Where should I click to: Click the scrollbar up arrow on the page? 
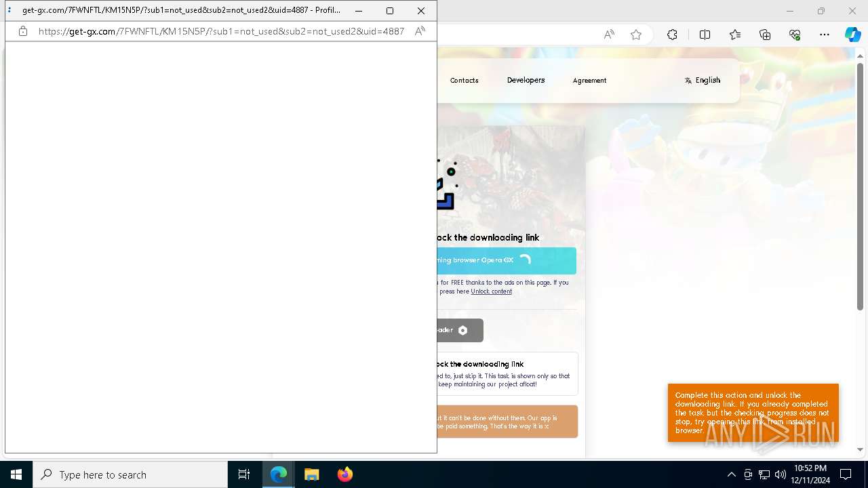coord(861,56)
